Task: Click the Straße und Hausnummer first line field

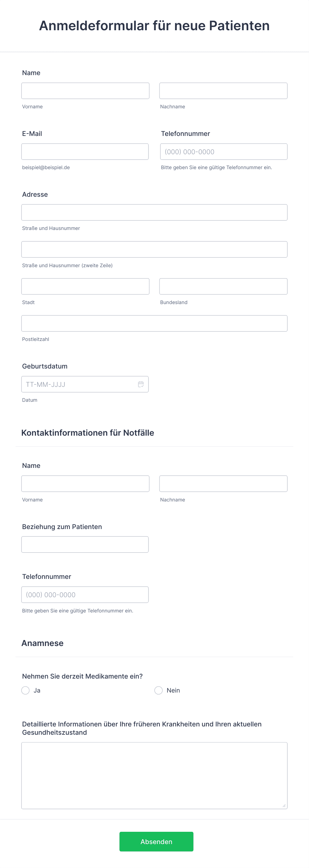Action: pos(154,212)
